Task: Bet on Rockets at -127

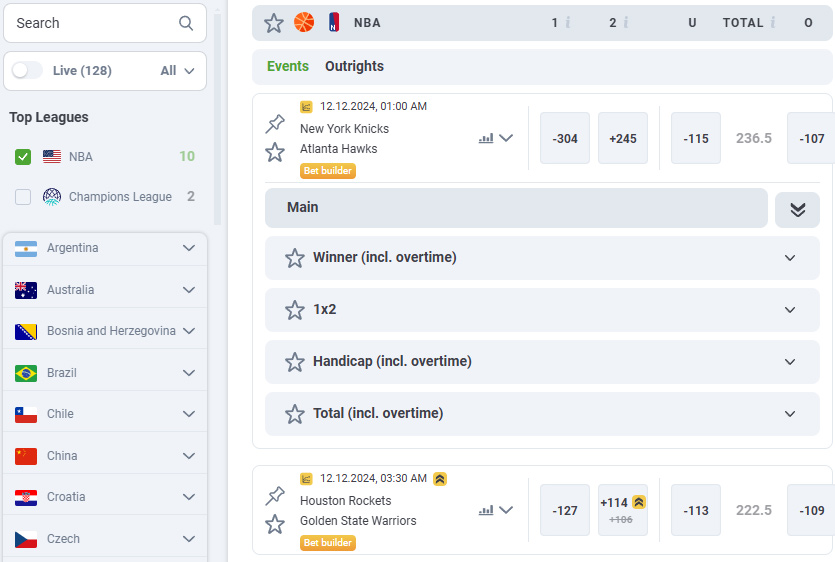Action: pos(565,510)
